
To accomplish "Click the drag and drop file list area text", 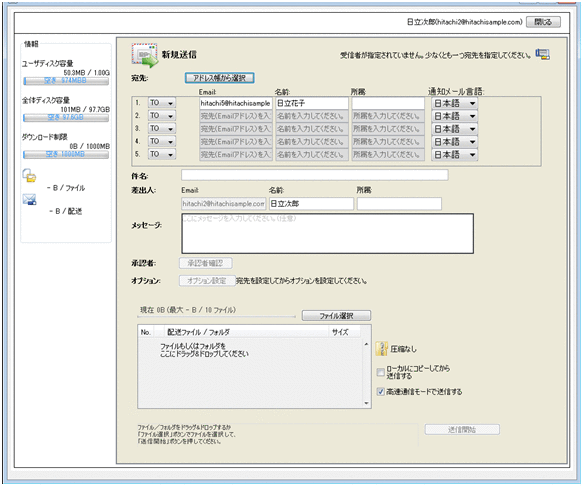I will (204, 350).
